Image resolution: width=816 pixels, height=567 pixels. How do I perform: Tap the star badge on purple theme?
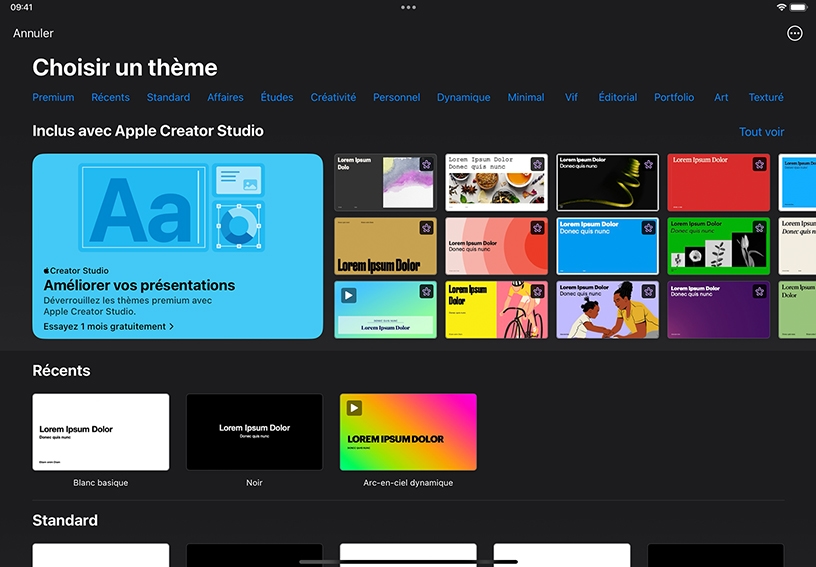tap(759, 291)
